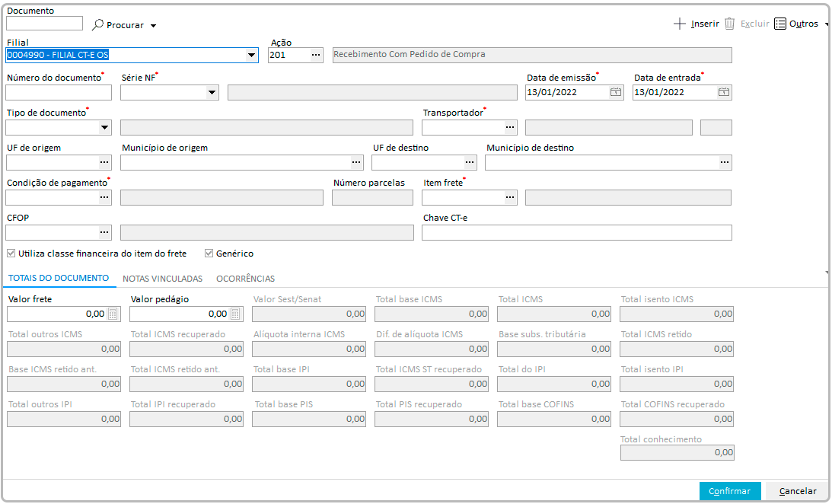Screen dimensions: 832x504
Task: Open Condição de pagamento lookup ellipsis
Action: (104, 197)
